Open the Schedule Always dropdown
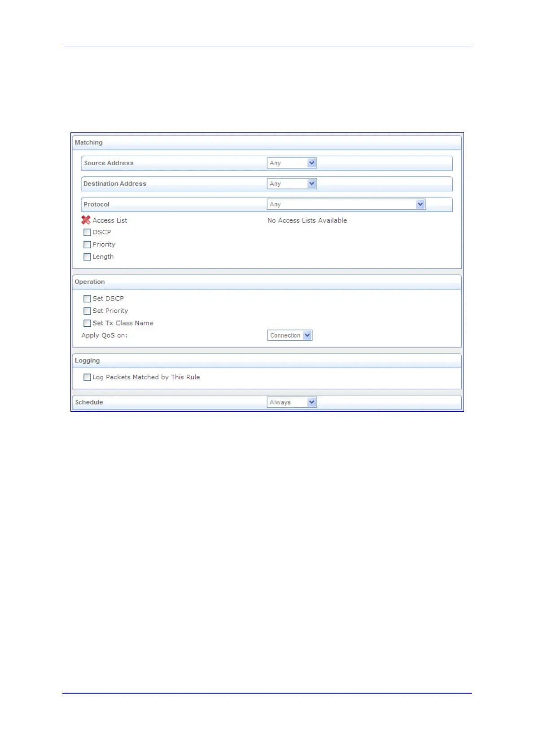Viewport: 534px width, 756px height. pyautogui.click(x=292, y=402)
